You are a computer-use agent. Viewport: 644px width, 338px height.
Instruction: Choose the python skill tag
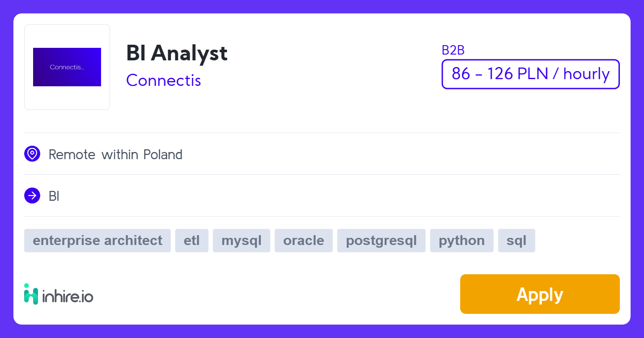462,241
